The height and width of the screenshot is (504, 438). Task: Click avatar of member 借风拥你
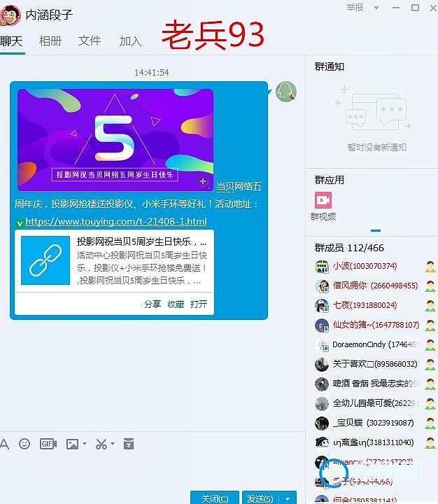(x=321, y=286)
